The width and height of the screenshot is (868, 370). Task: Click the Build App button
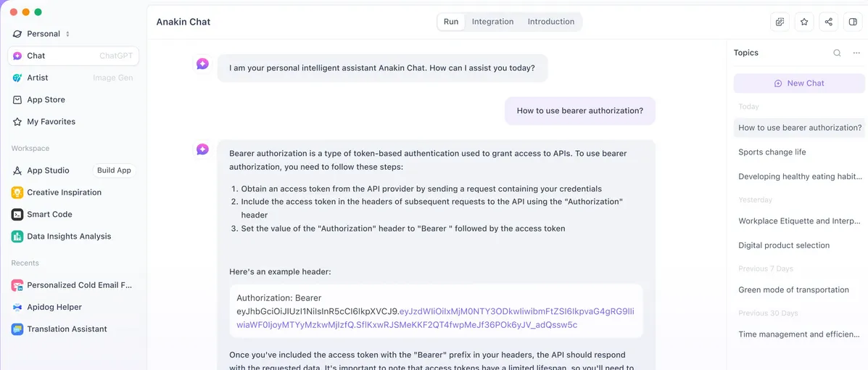[x=114, y=170]
